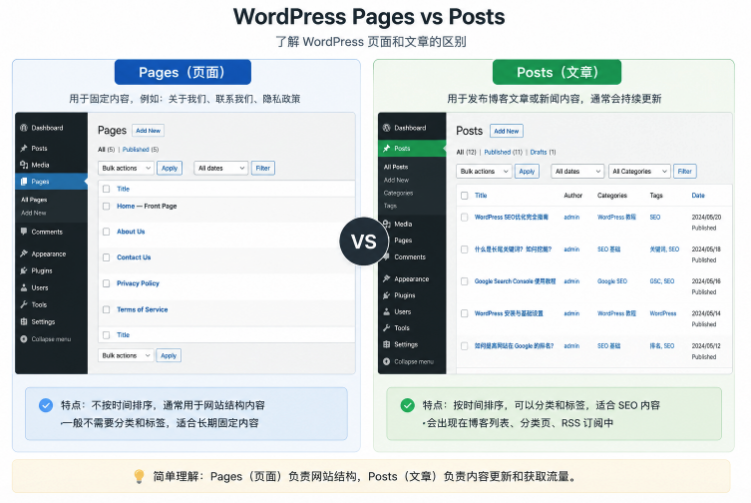Click the blue checkmark icon under Pages features
The height and width of the screenshot is (503, 751).
46,405
